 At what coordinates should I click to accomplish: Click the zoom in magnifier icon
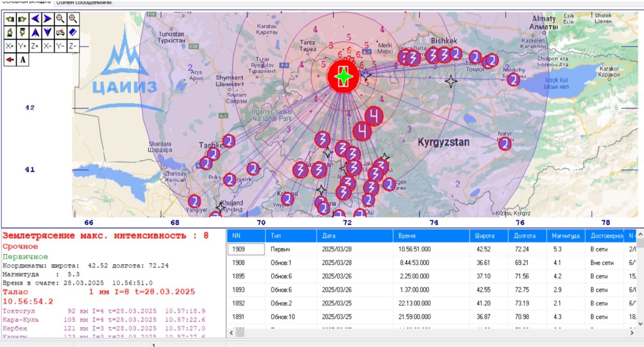72,19
